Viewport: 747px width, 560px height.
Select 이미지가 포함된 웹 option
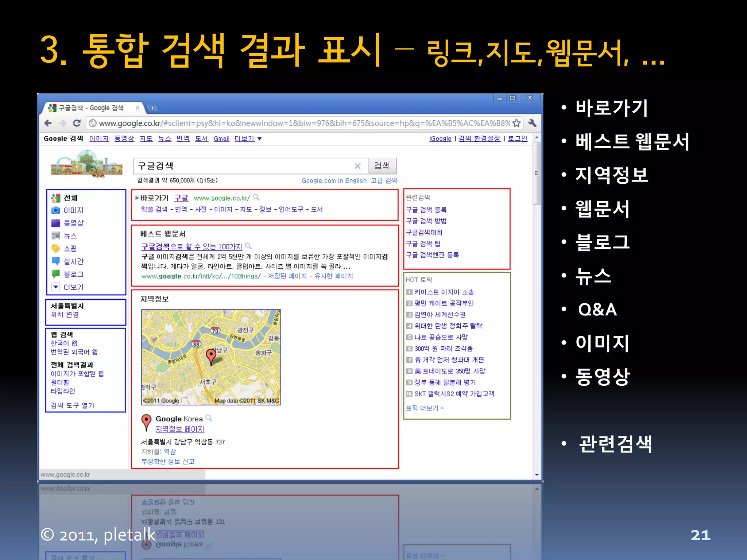tap(77, 374)
